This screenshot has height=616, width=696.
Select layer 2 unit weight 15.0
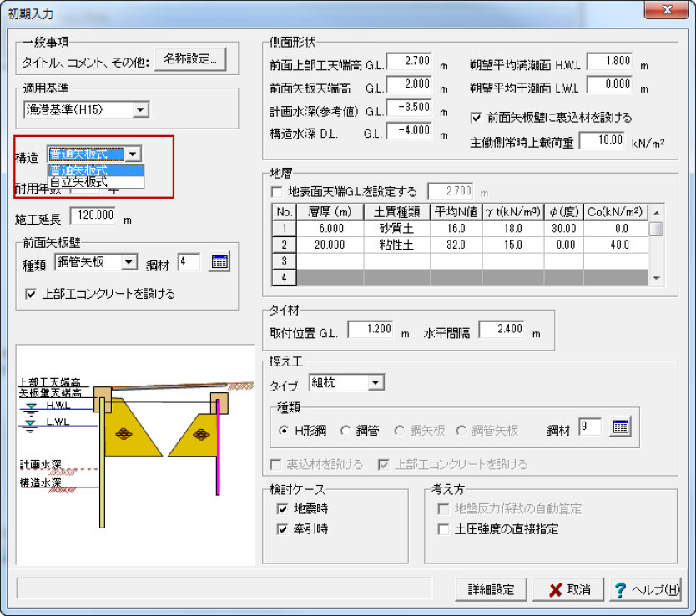coord(513,245)
